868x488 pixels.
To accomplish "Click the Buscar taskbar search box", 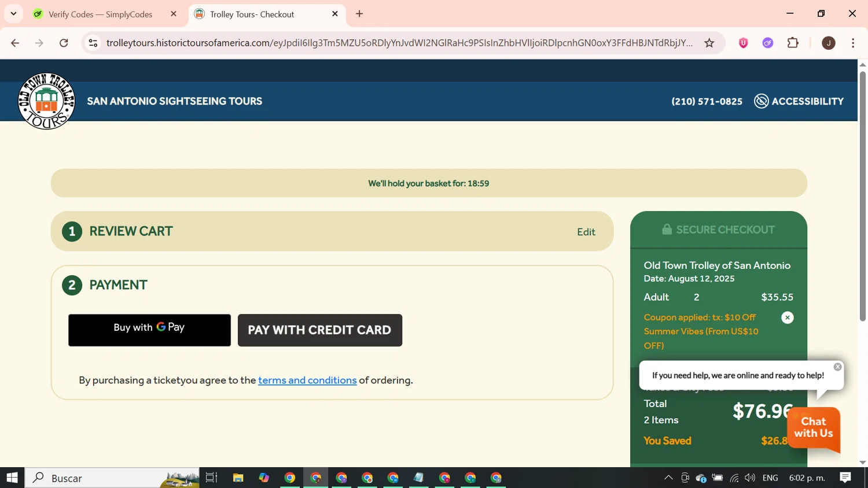I will point(112,478).
